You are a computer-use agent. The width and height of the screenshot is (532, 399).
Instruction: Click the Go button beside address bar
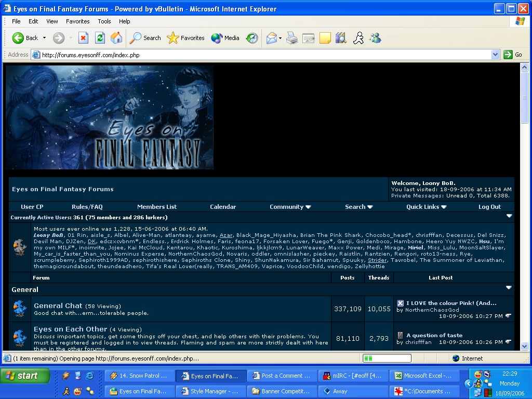513,55
